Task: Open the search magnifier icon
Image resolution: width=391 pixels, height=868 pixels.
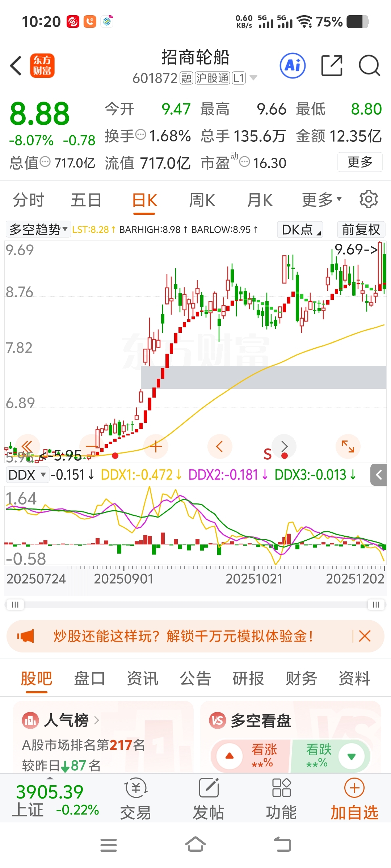Action: pyautogui.click(x=369, y=65)
